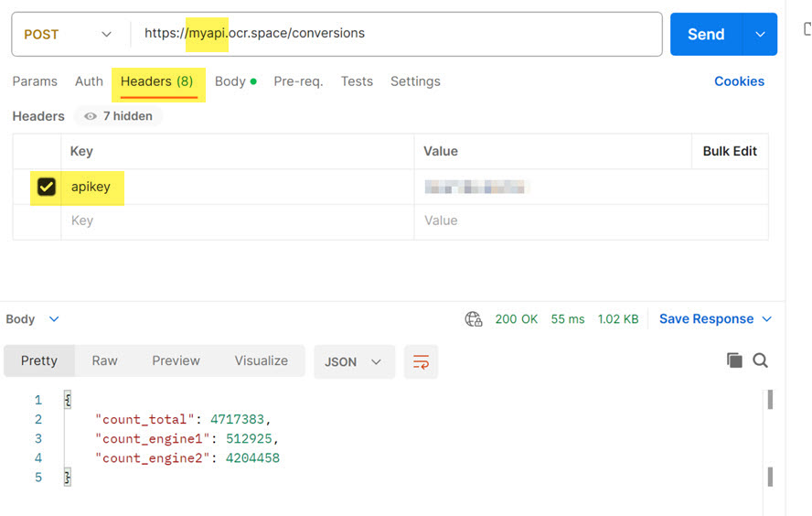Uncheck the apikey header checkbox
This screenshot has width=812, height=516.
46,187
